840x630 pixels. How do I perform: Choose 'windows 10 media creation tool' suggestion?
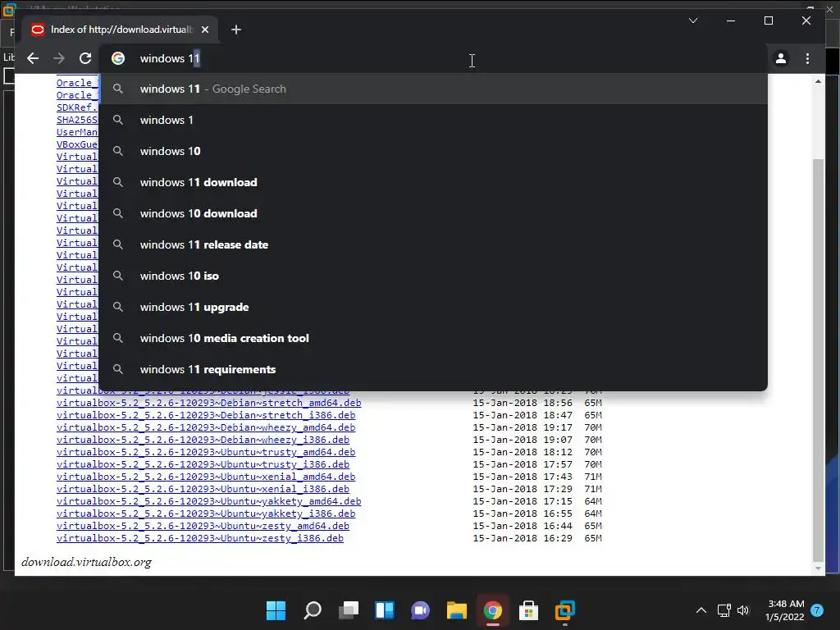433,338
